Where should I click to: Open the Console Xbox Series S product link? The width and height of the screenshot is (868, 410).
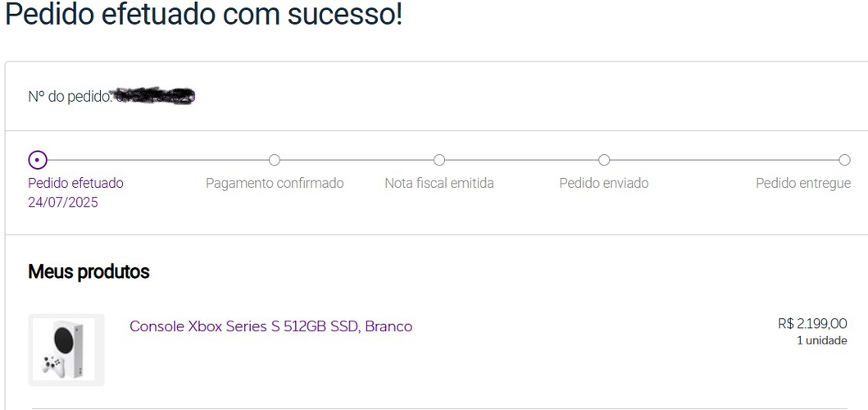tap(270, 326)
